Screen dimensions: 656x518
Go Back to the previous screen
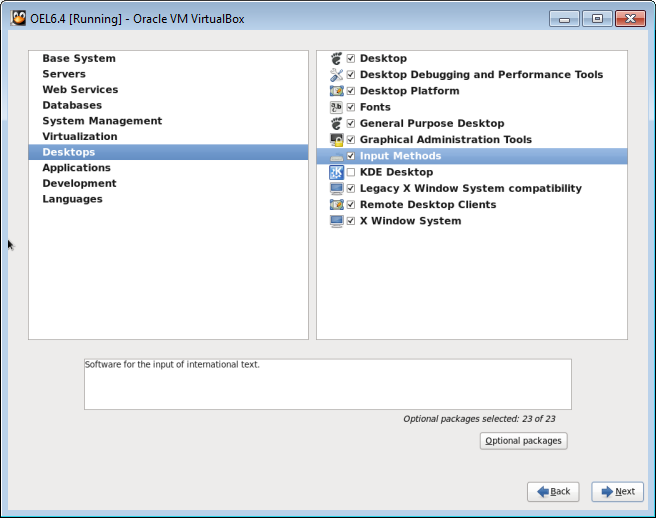[x=553, y=492]
